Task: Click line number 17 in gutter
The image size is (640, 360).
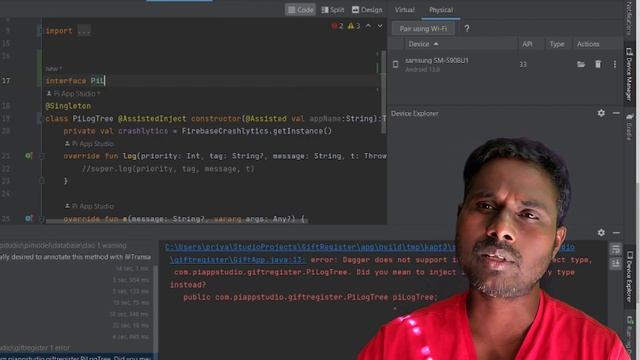Action: [x=6, y=81]
